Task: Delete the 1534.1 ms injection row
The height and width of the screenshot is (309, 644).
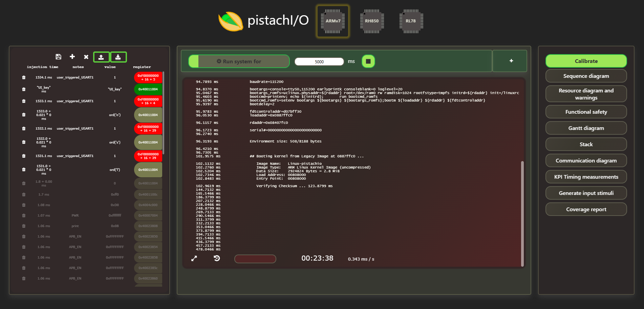Action: (24, 78)
